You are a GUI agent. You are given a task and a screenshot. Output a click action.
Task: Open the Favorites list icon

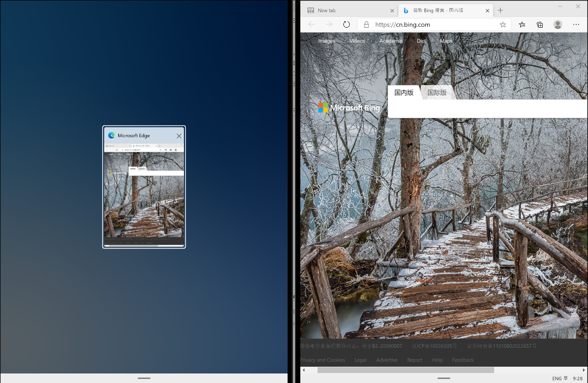click(x=522, y=24)
